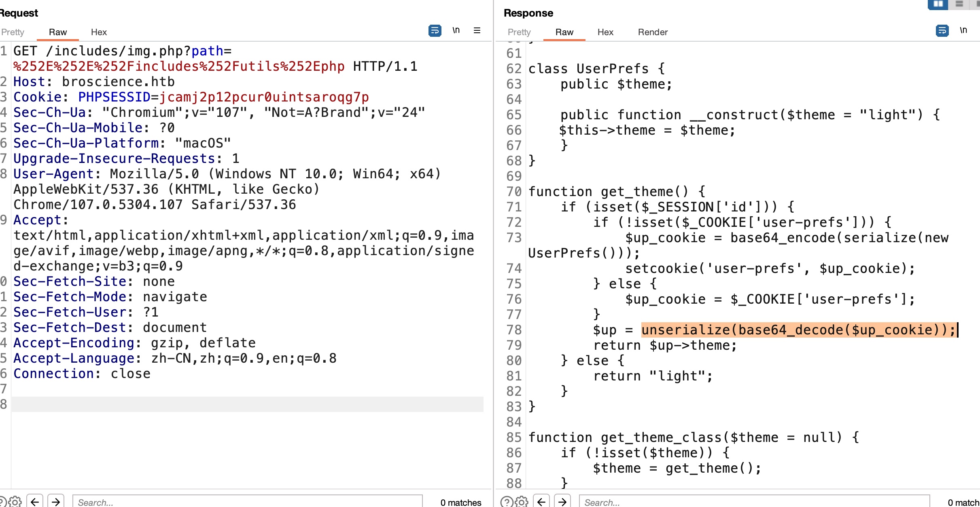
Task: Show non-printable \n characters in Response pane
Action: click(x=963, y=30)
